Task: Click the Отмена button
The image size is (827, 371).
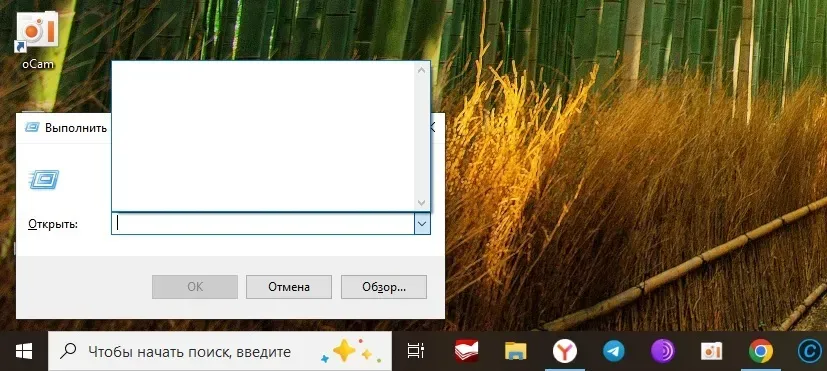Action: coord(289,287)
